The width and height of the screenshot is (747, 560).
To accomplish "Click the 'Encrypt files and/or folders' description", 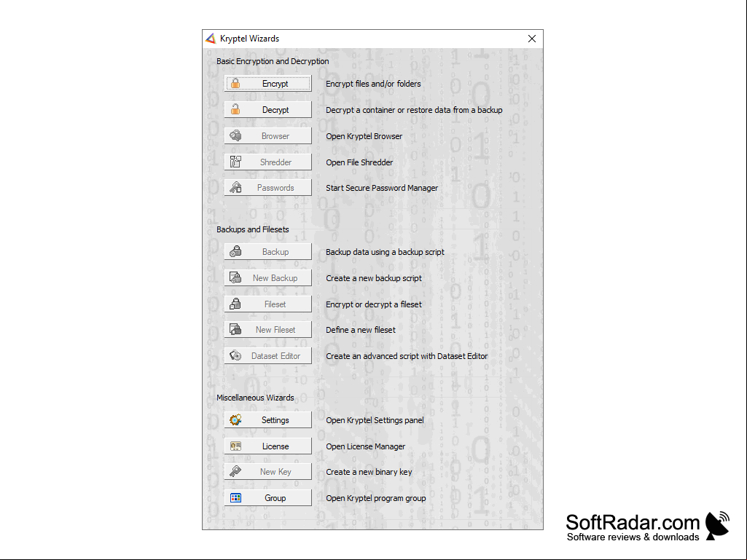I will click(x=373, y=84).
